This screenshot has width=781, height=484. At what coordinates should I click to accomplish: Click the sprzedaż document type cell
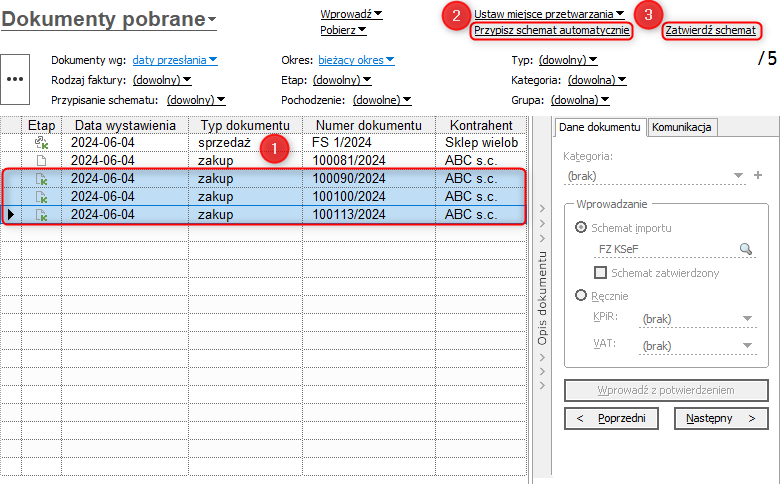(x=245, y=143)
